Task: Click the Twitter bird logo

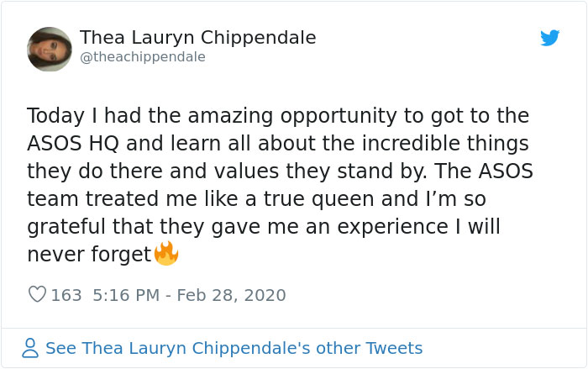Action: 549,38
